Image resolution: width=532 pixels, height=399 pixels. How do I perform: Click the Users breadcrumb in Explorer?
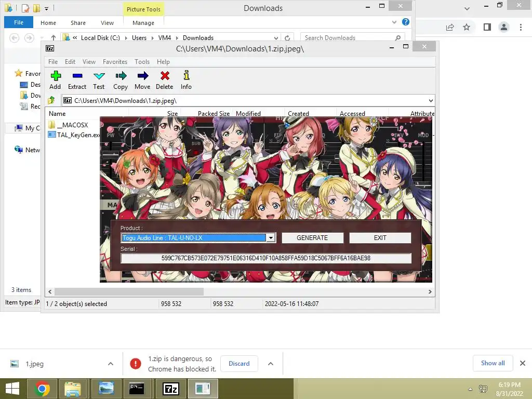tap(139, 37)
